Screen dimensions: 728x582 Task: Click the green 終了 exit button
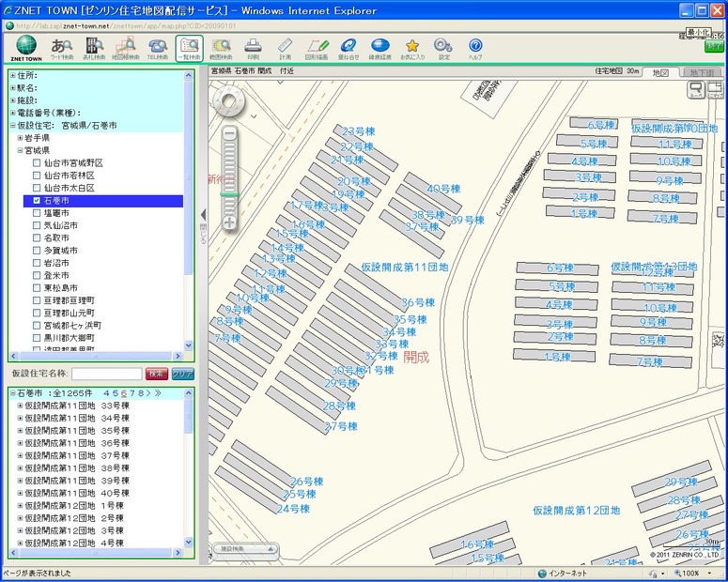pos(714,46)
